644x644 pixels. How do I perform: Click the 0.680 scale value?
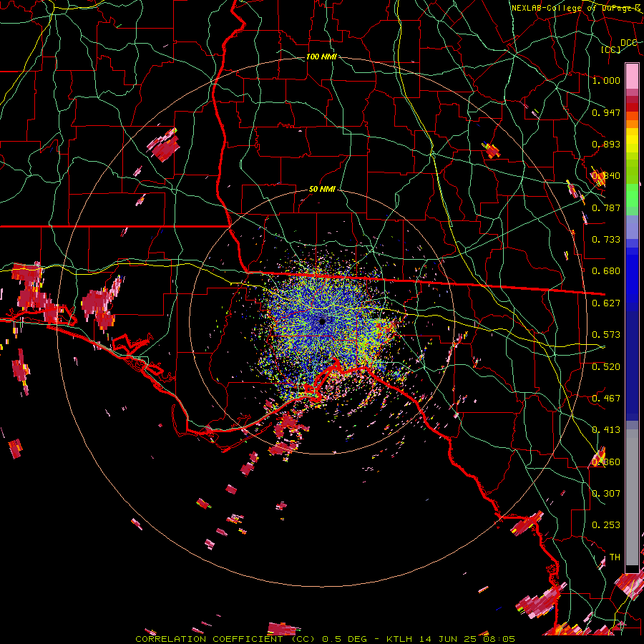[606, 271]
